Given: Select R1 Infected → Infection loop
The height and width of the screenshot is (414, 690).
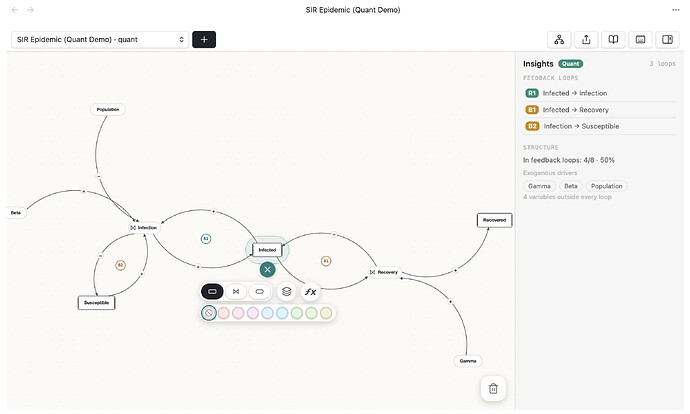Looking at the screenshot, I should 600,93.
